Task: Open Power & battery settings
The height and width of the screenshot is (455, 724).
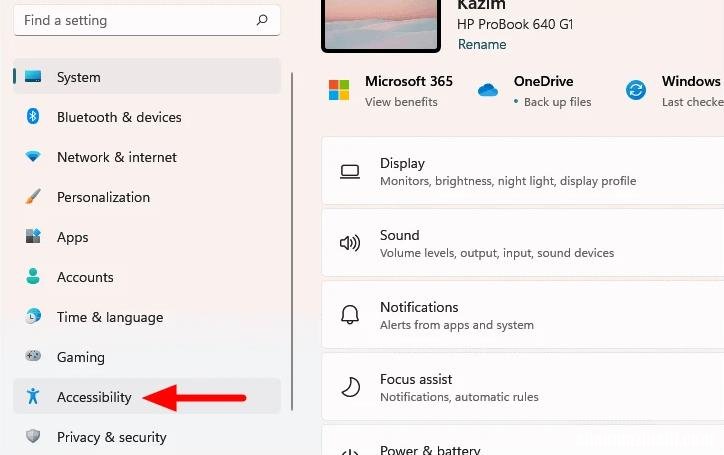Action: pyautogui.click(x=523, y=440)
